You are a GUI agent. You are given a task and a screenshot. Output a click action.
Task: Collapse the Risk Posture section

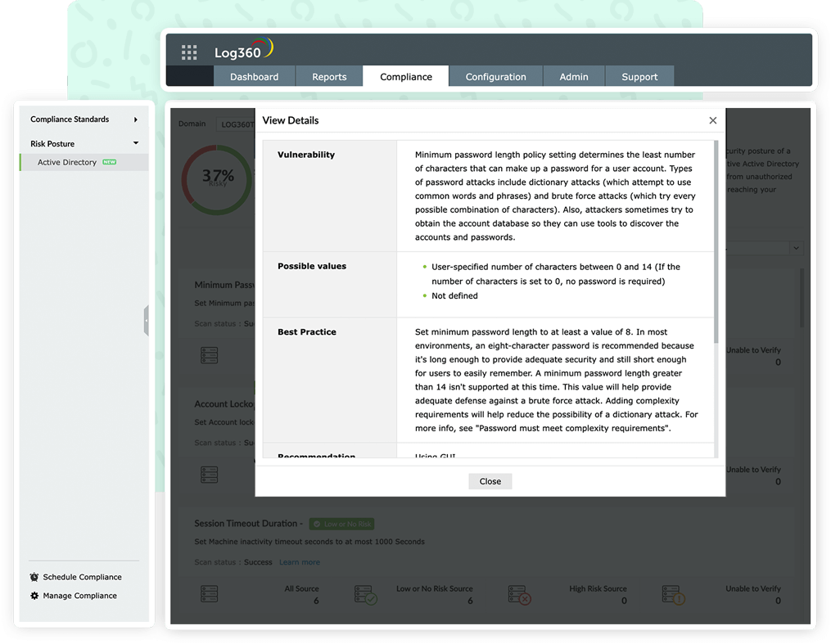[x=84, y=143]
